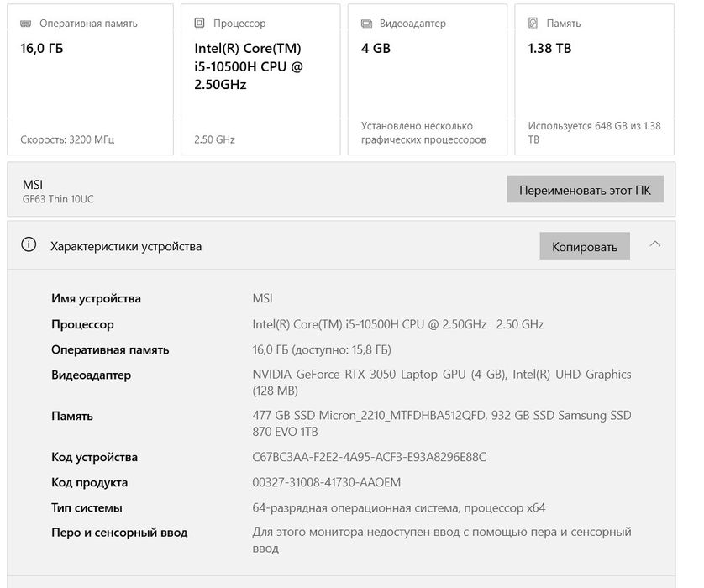
Task: Collapse the Характеристики устройства section
Action: pos(655,244)
